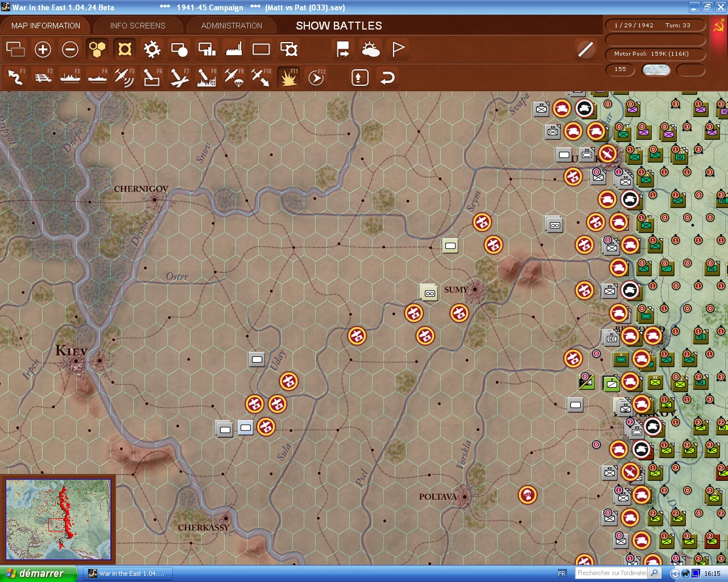Open the MAP INFORMATION tab
The image size is (728, 582).
pos(45,26)
